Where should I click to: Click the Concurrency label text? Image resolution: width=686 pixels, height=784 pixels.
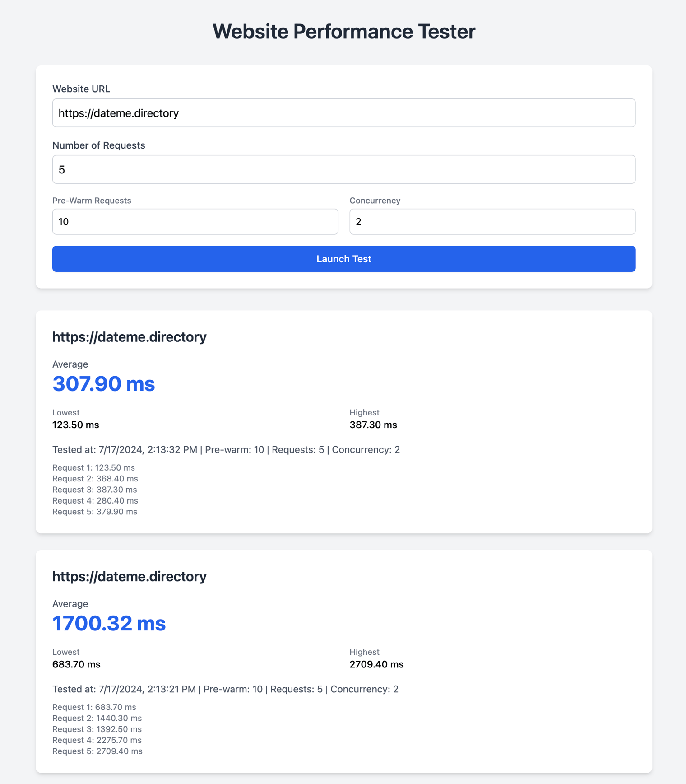pos(375,201)
